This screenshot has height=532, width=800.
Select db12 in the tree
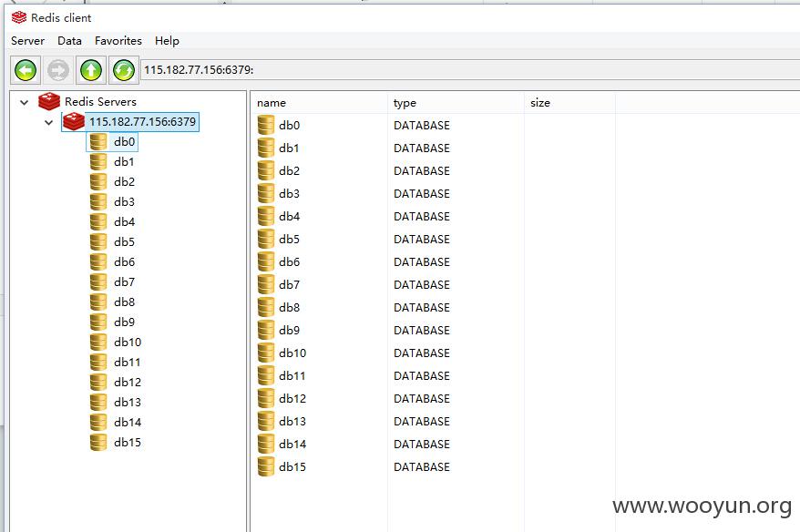(128, 382)
